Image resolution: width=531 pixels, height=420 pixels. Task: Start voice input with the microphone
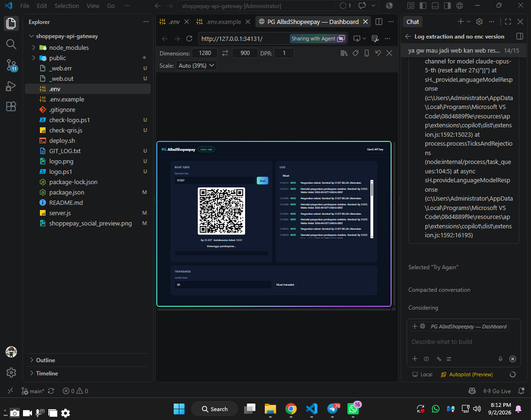pos(500,359)
